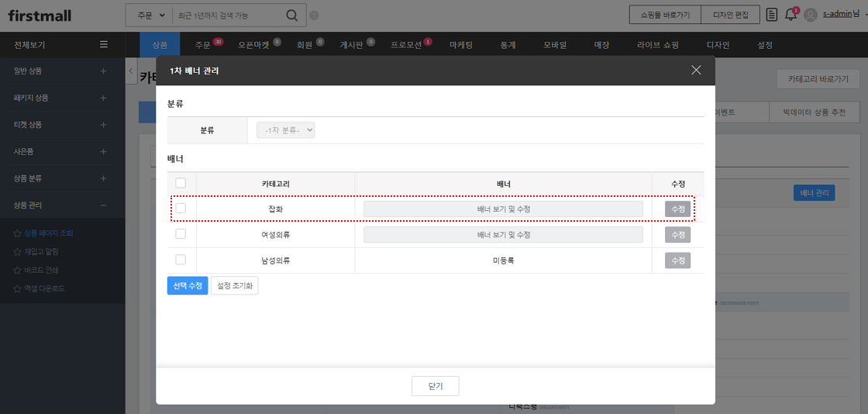Viewport: 868px width, 414px height.
Task: Check the 여성의류 row checkbox
Action: [x=181, y=233]
